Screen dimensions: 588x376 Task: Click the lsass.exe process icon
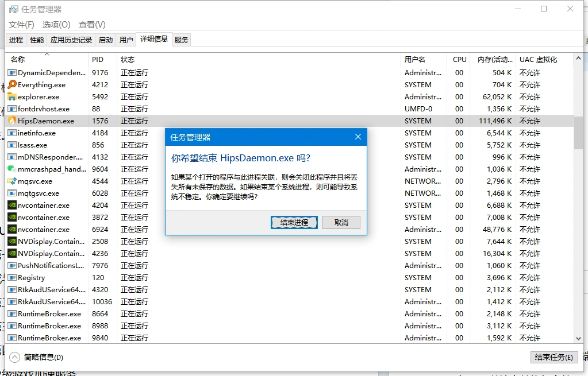point(13,145)
